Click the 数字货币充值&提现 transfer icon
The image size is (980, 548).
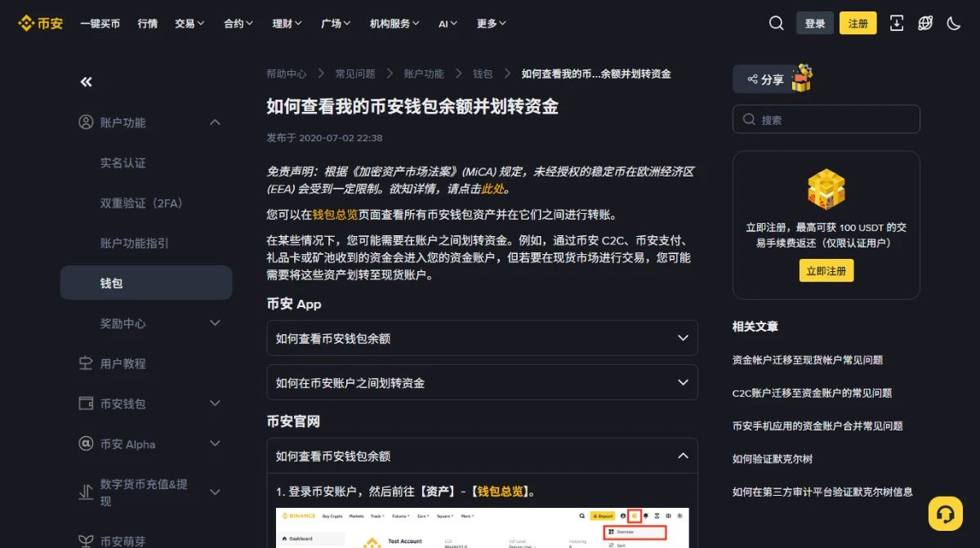click(86, 492)
